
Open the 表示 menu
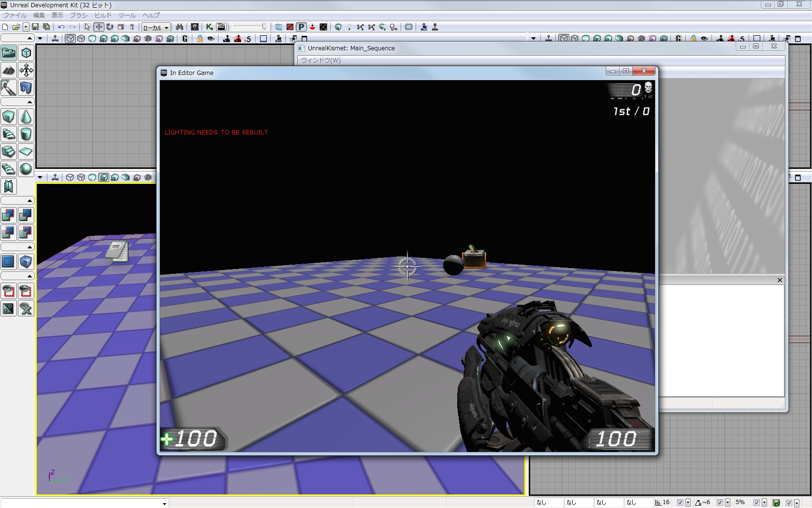point(58,15)
